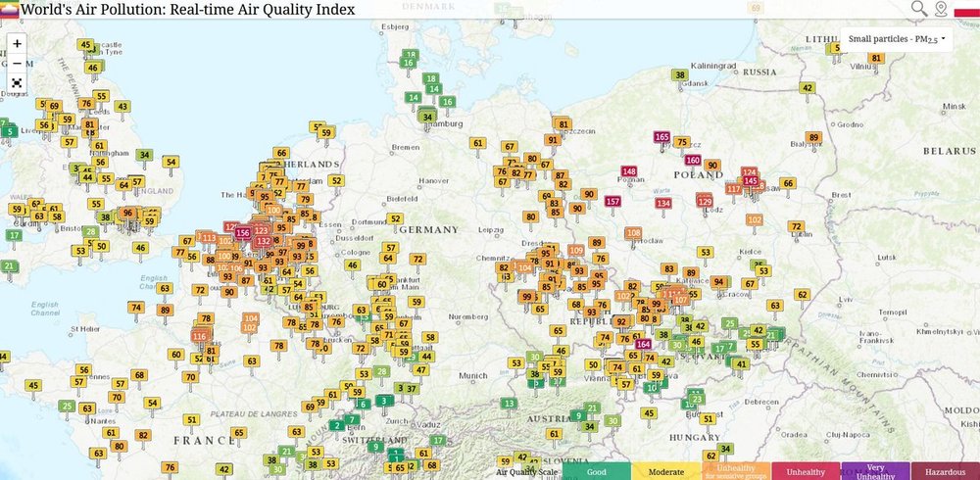Click the red Unhealthy scale swatch
Viewport: 980px width, 480px height.
tap(806, 471)
